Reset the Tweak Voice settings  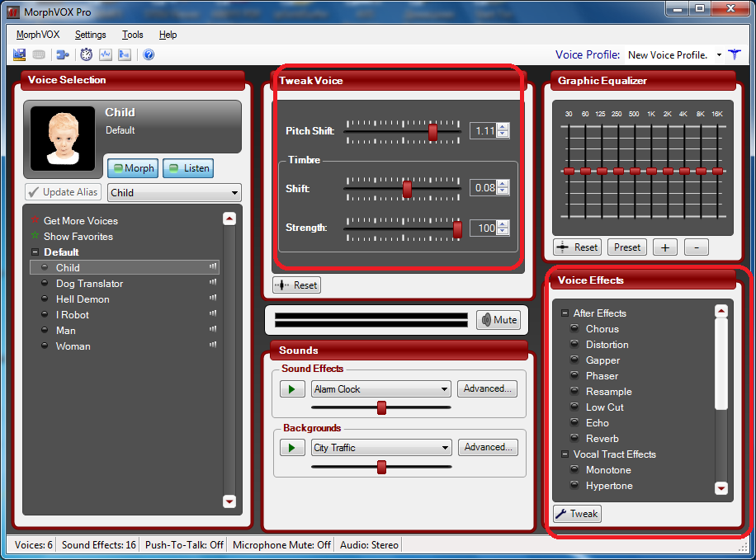pyautogui.click(x=296, y=285)
